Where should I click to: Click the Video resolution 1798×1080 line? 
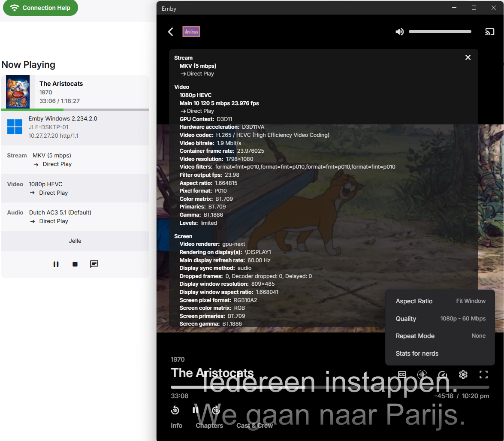click(x=216, y=159)
